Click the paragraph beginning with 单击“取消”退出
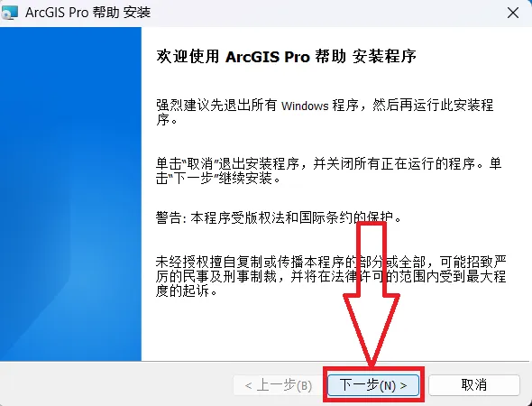 [x=328, y=171]
